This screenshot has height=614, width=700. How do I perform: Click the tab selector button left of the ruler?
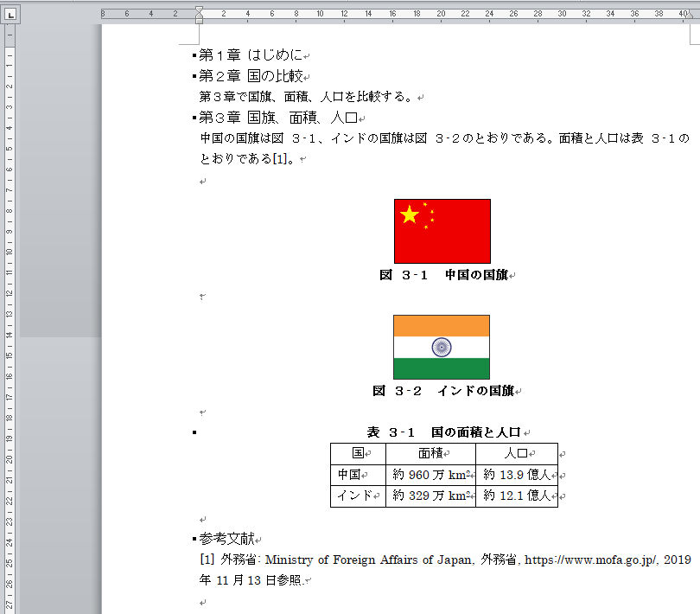(x=10, y=15)
